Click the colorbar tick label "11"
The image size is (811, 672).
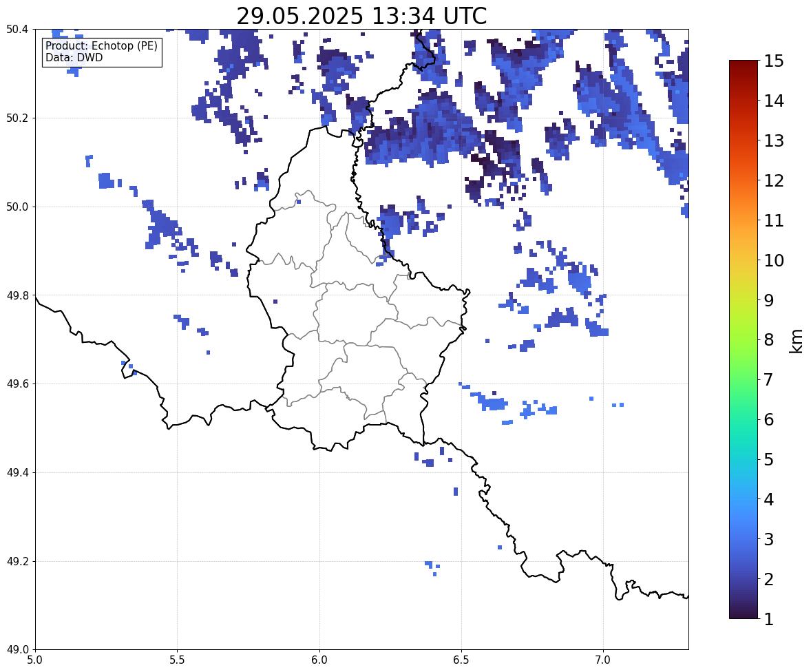tap(774, 220)
